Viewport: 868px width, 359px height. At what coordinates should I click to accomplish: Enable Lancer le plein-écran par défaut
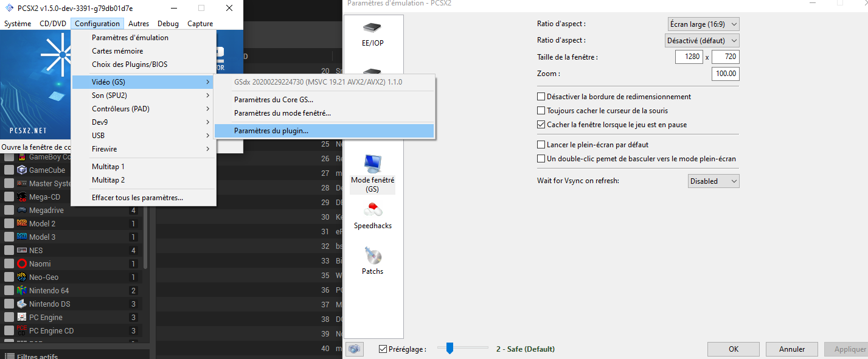pos(541,145)
